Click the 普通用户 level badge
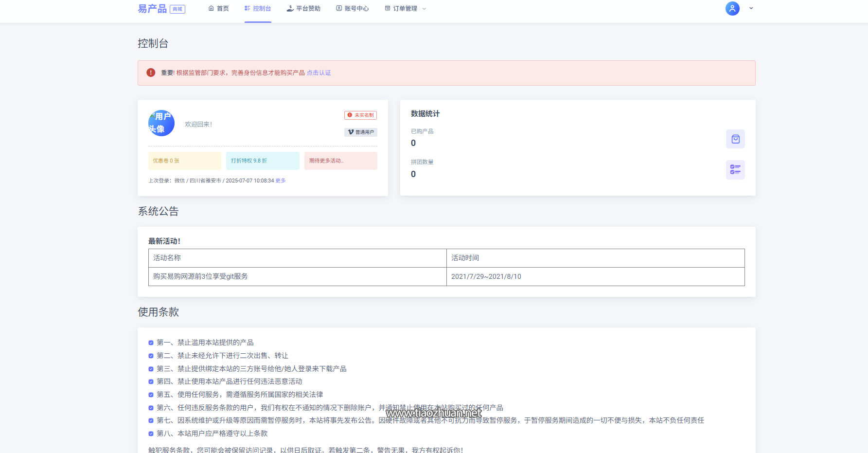 pos(361,132)
